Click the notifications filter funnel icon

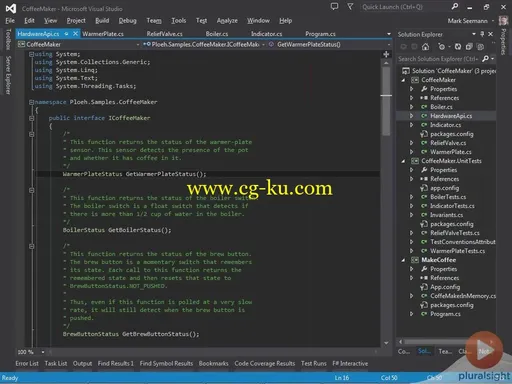coord(350,7)
